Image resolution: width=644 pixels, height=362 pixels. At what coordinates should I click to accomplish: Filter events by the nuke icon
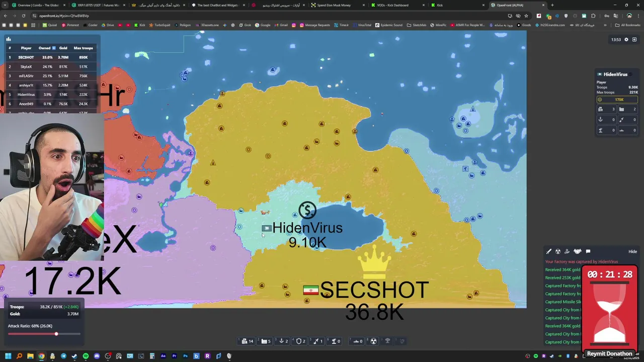click(x=558, y=251)
